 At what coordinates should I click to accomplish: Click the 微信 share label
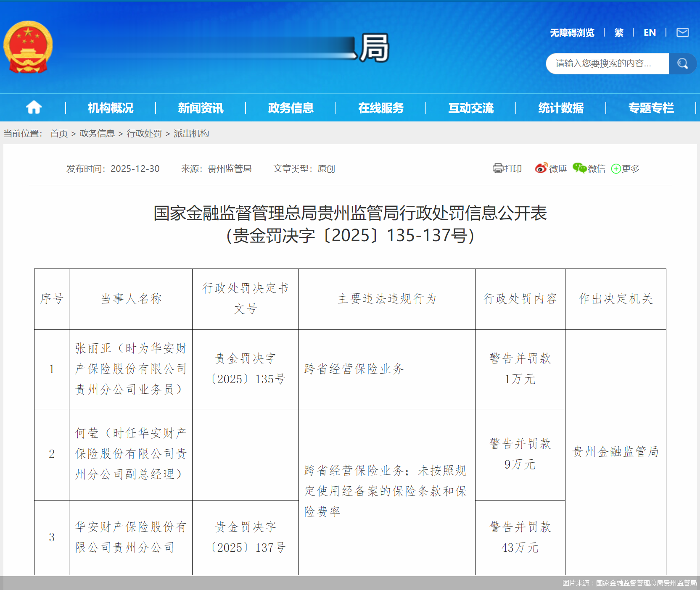coord(597,169)
